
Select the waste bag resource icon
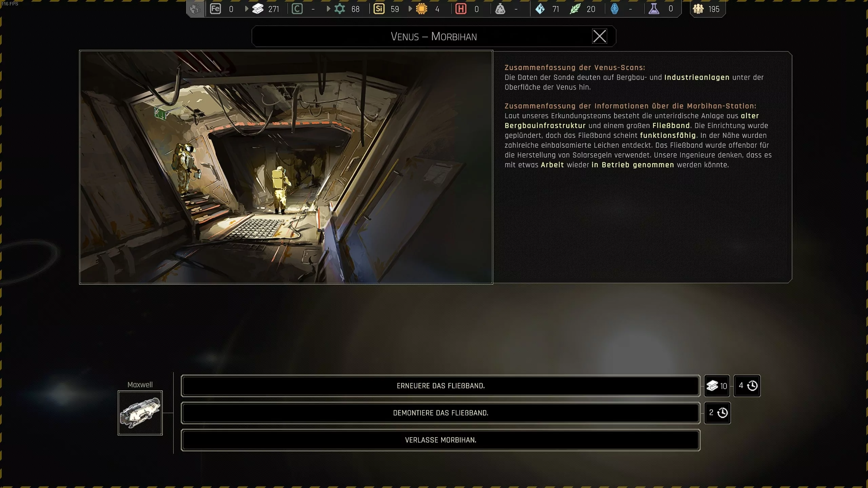point(500,9)
